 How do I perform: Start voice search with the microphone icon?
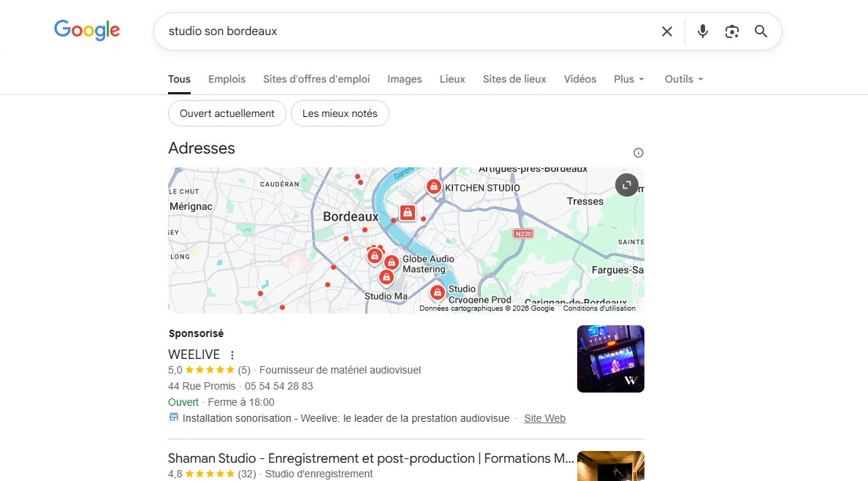(702, 31)
